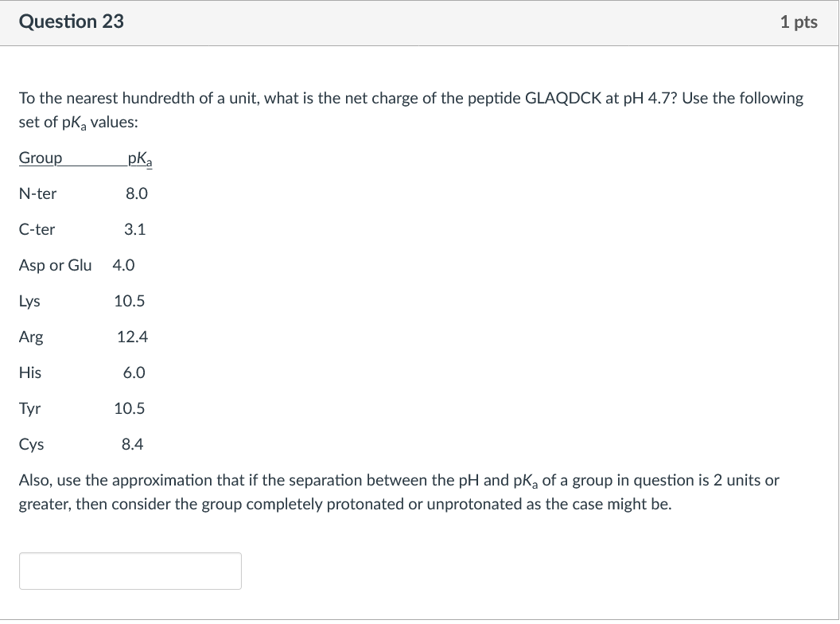Screen dimensions: 840x624
Task: Click the Arg row label
Action: 31,337
